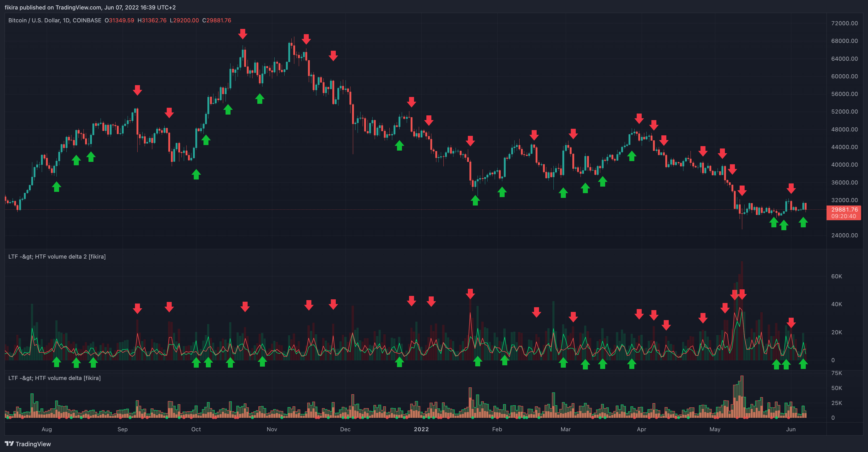Click the close value C29881.76 in legend
868x452 pixels.
coord(217,20)
